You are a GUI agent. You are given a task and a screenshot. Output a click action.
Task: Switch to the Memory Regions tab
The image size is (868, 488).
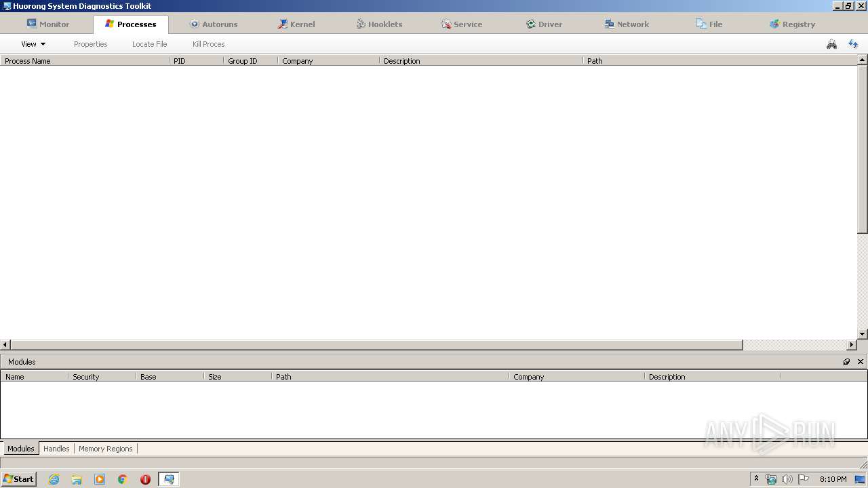(106, 449)
